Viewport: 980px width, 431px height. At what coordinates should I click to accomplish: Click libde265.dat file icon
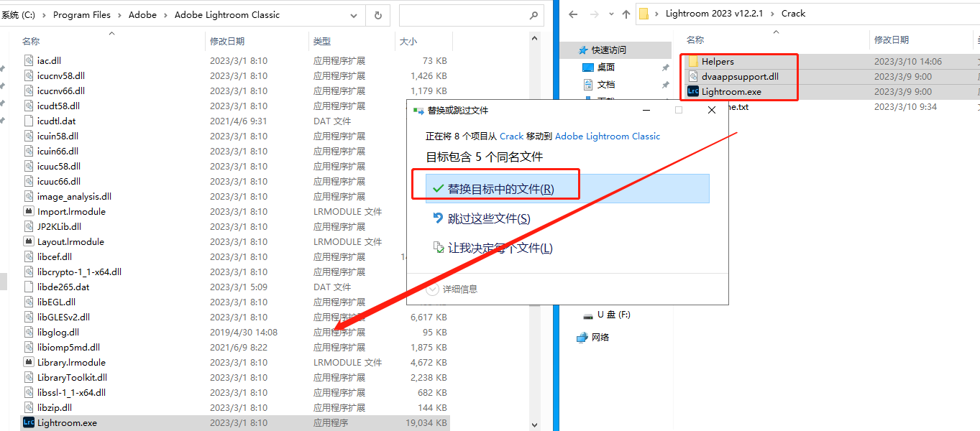click(x=29, y=287)
